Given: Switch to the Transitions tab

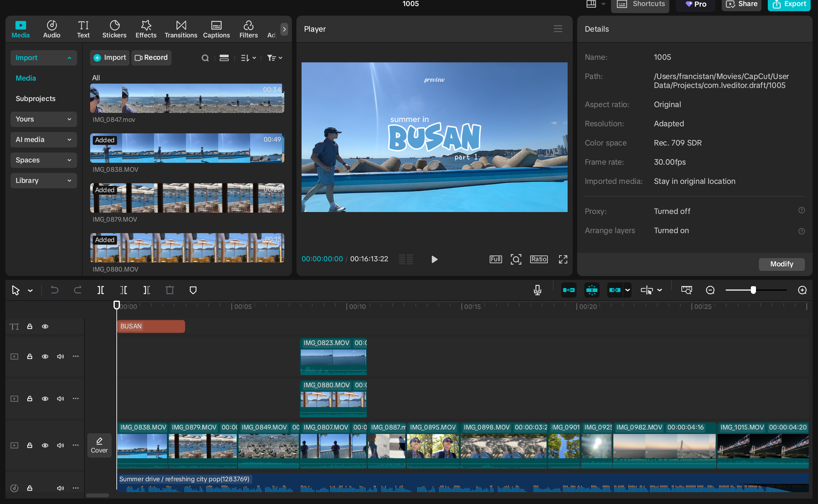Looking at the screenshot, I should point(181,29).
